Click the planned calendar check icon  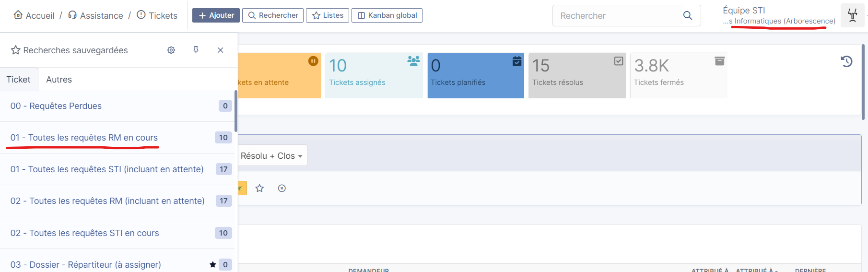pos(517,61)
